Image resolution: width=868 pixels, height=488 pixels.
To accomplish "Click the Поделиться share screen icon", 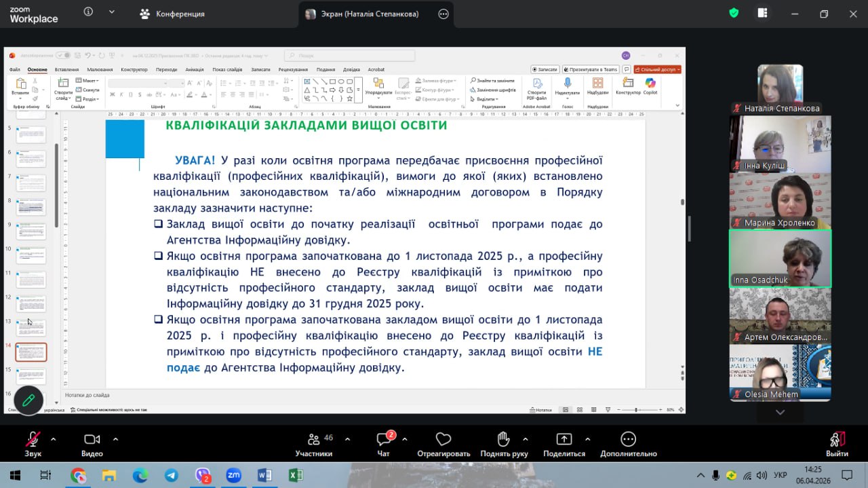I will (564, 439).
